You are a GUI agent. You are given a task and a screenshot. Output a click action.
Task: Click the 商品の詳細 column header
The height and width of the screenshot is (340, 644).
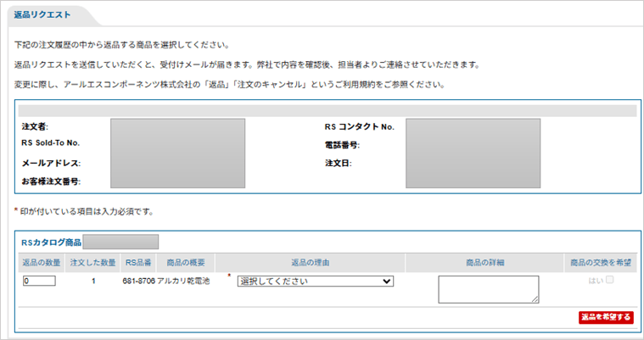tap(485, 263)
